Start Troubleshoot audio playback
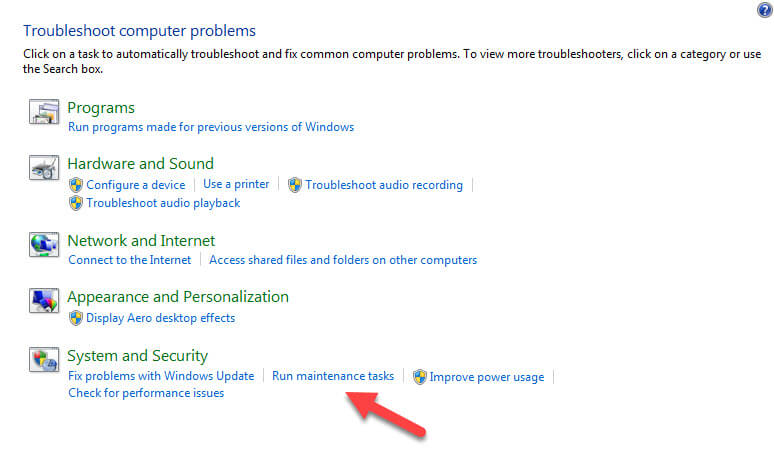 pos(163,203)
